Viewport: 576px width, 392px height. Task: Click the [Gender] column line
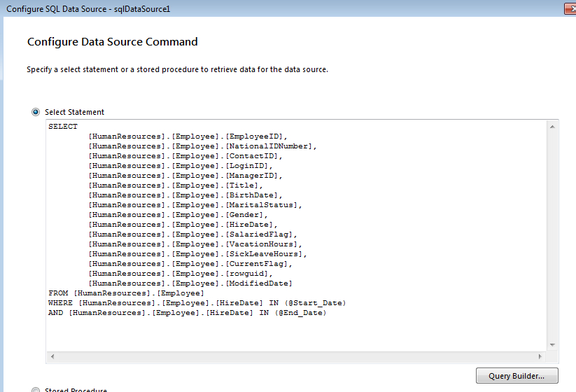click(x=178, y=215)
